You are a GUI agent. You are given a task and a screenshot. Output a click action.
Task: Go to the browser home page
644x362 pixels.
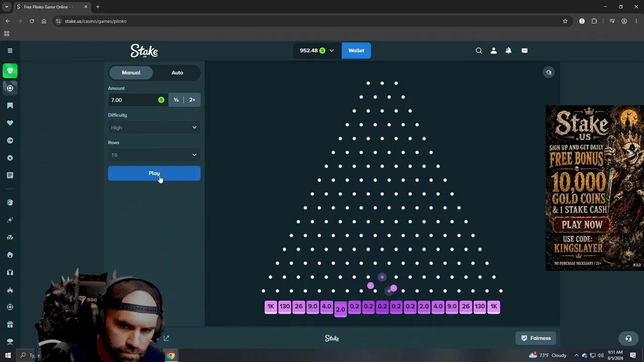click(44, 21)
